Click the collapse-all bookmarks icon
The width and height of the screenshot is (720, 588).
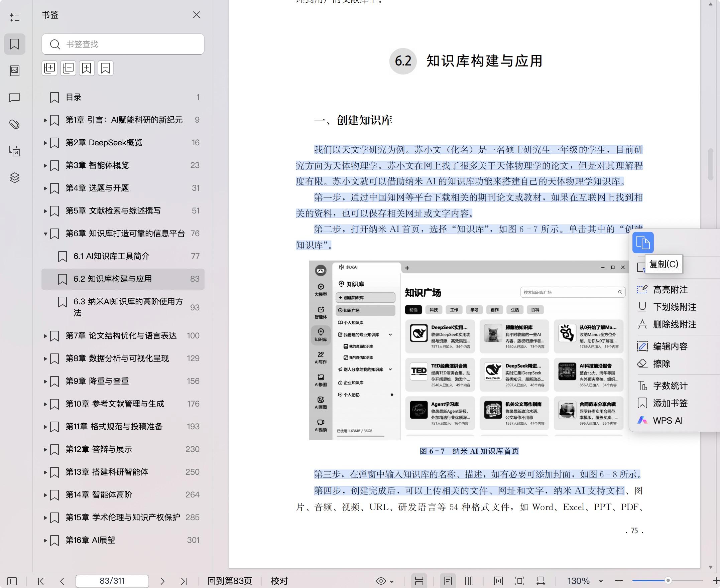tap(68, 68)
